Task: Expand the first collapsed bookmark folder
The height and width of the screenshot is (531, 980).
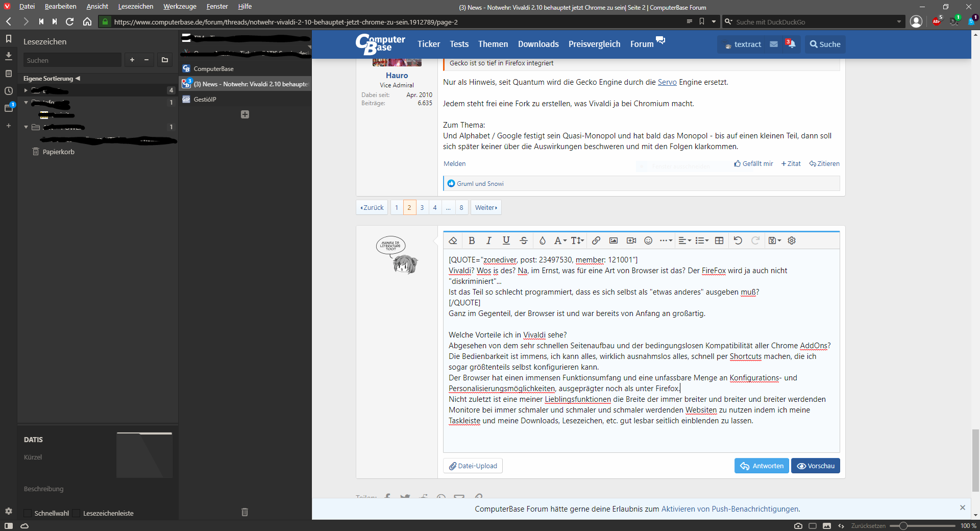Action: [x=26, y=90]
